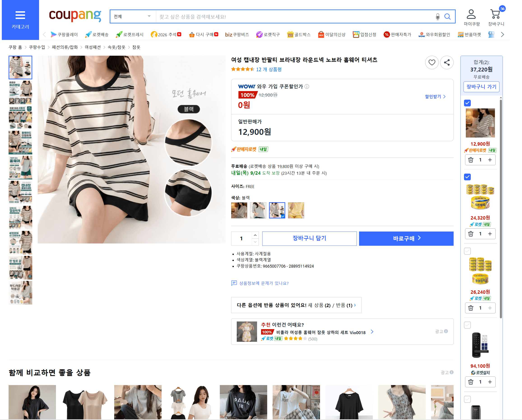Go to 여성패션 breadcrumb
522x420 pixels.
(x=93, y=47)
